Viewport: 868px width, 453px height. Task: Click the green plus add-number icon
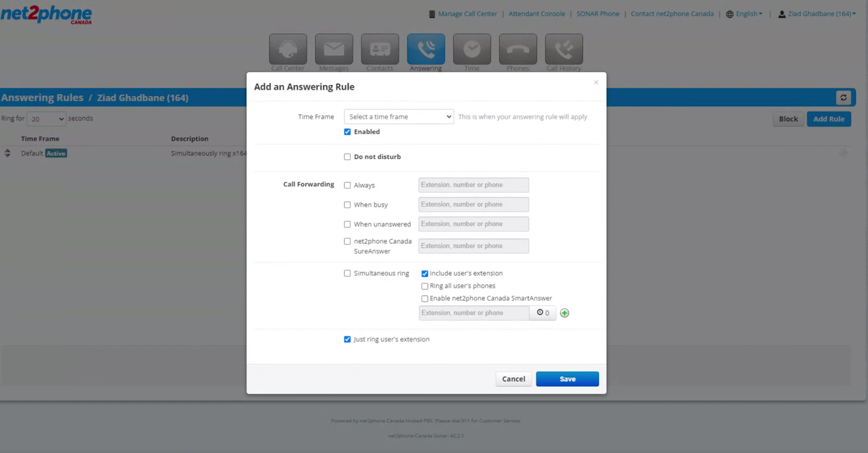tap(565, 313)
